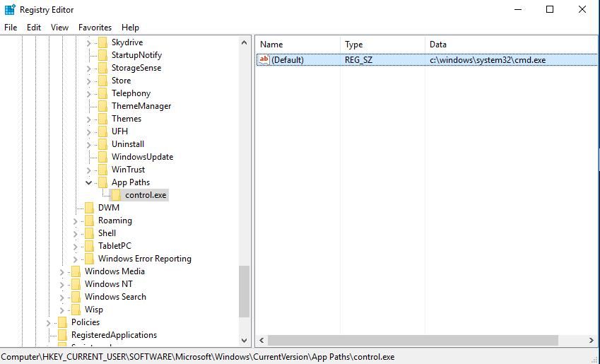Click the Roaming folder icon
This screenshot has width=600, height=364.
tap(89, 221)
